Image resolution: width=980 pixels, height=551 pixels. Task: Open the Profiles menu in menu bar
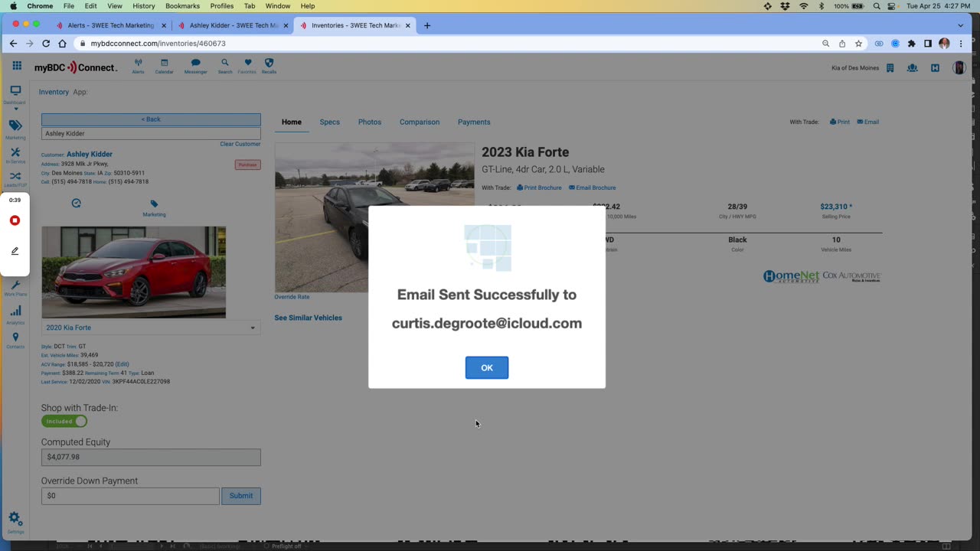222,5
